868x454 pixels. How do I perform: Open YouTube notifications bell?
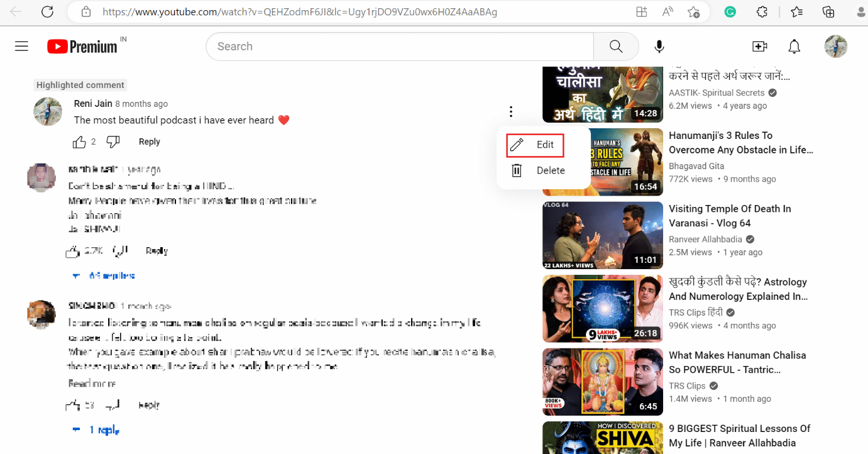(x=794, y=46)
